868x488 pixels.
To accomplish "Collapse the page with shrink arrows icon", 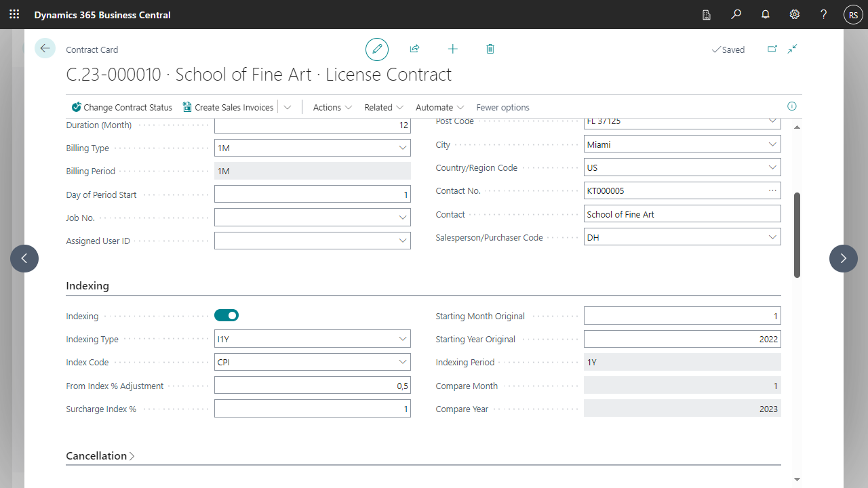I will (x=792, y=49).
